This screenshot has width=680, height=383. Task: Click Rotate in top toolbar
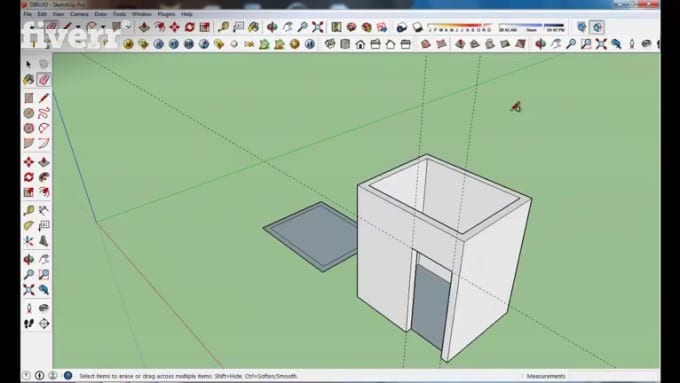pyautogui.click(x=190, y=27)
